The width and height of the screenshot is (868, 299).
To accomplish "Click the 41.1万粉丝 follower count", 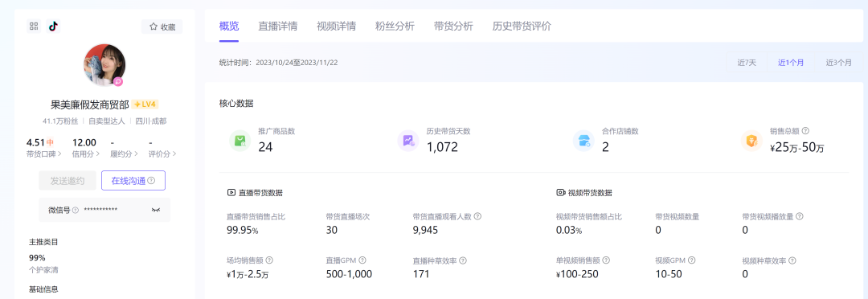I will pyautogui.click(x=60, y=121).
